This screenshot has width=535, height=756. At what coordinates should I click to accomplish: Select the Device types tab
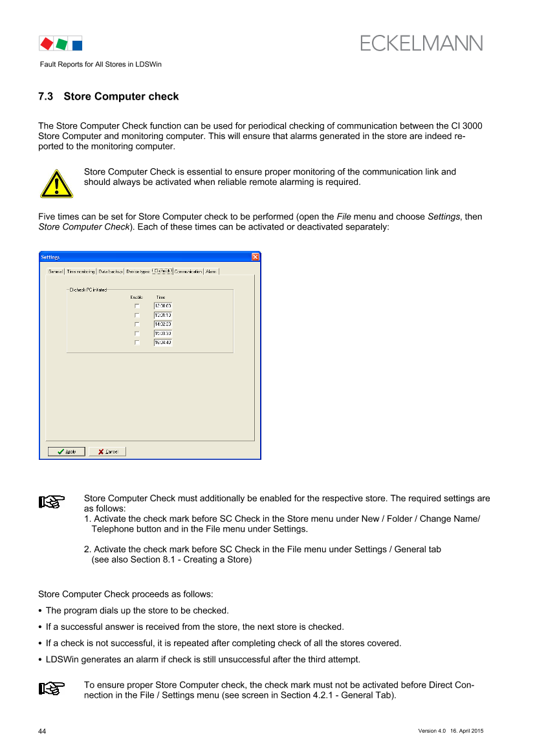pyautogui.click(x=138, y=272)
